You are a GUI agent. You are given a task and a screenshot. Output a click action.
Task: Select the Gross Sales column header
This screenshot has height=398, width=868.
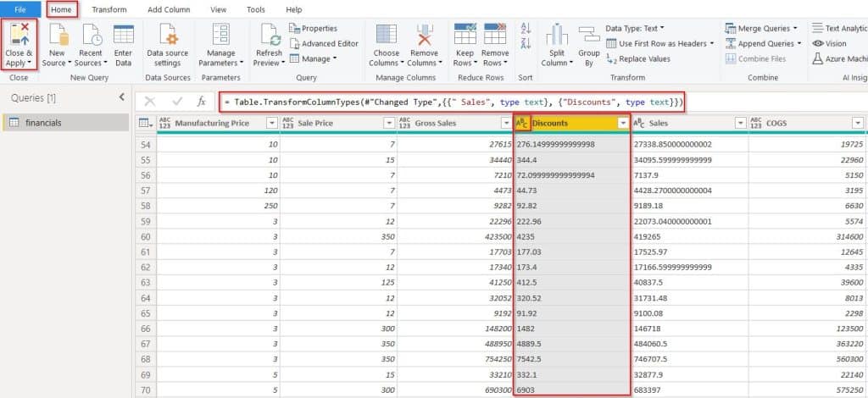[x=455, y=124]
